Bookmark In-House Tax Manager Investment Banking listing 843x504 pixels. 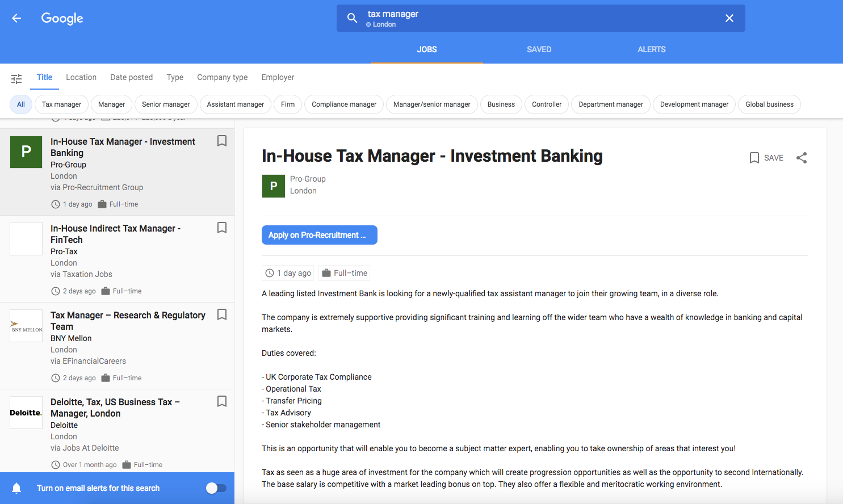tap(222, 141)
